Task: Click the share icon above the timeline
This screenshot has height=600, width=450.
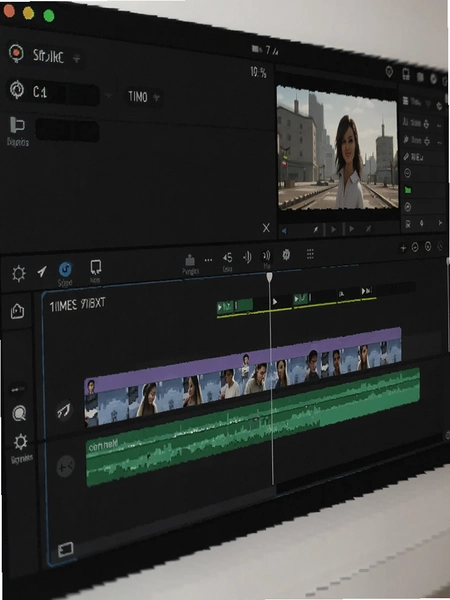Action: (190, 260)
